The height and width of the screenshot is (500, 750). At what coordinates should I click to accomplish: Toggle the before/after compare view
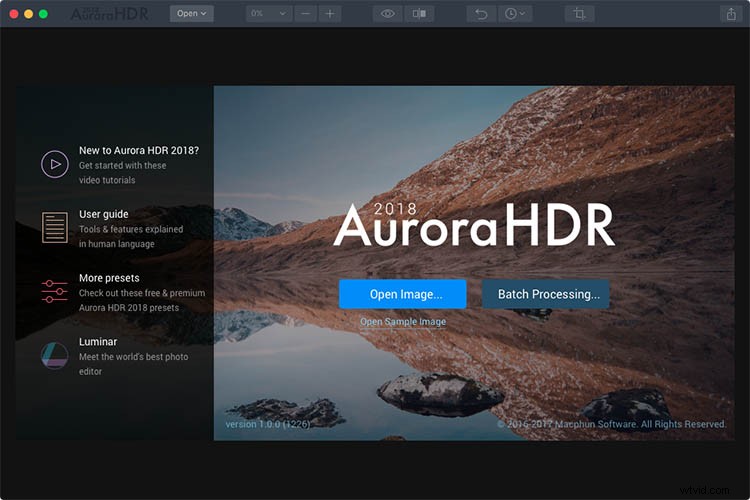(x=419, y=13)
